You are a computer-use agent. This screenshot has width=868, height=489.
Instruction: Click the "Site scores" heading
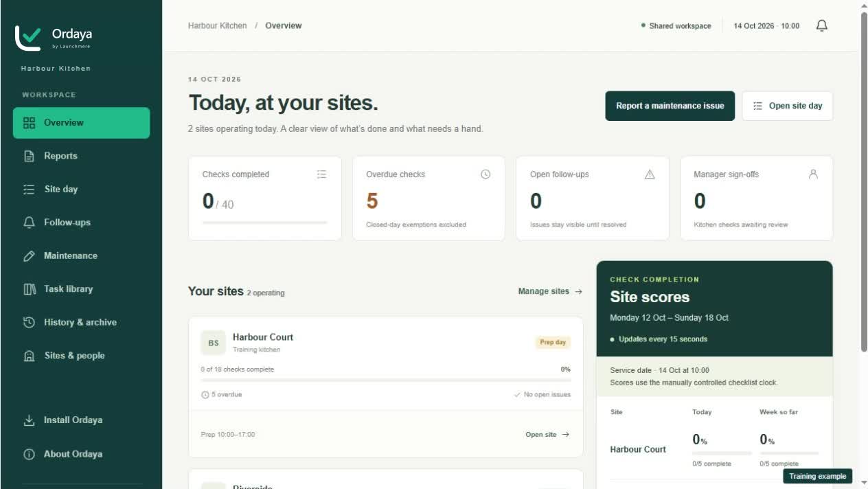click(650, 297)
